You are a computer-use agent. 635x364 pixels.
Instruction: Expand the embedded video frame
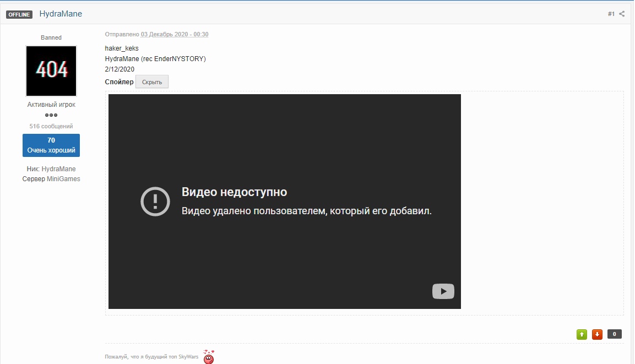tap(285, 202)
